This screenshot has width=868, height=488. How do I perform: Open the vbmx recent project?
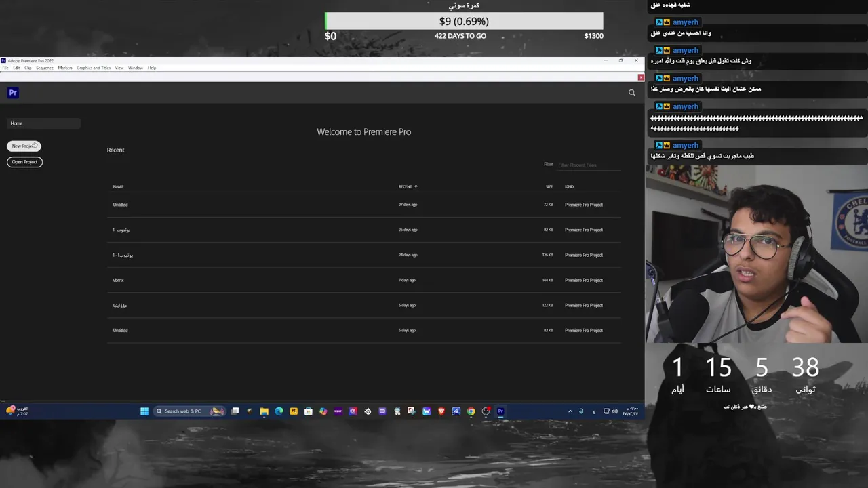click(x=363, y=280)
